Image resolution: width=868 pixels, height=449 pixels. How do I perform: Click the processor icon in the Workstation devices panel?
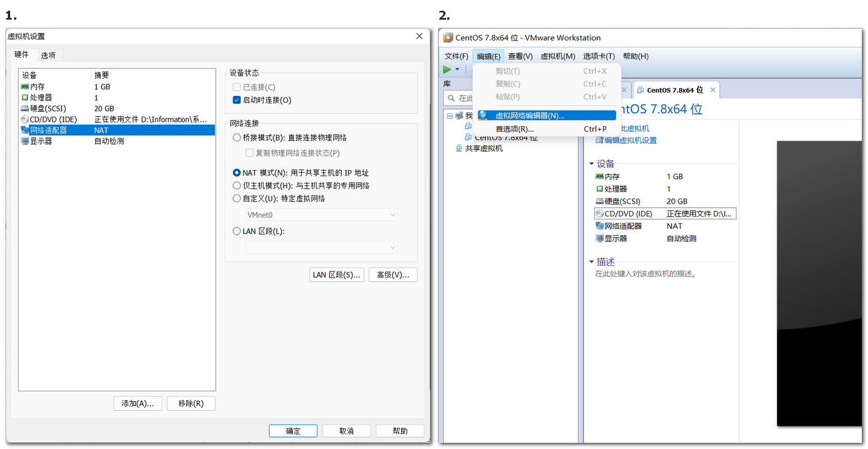coord(599,189)
